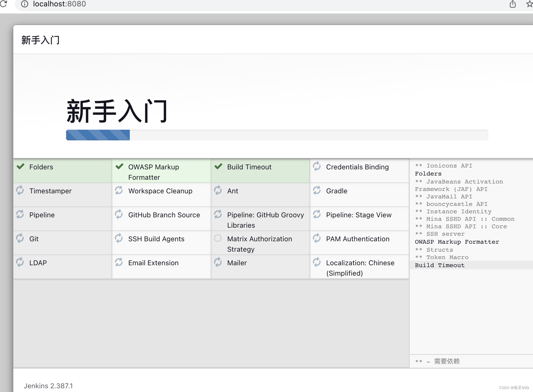Click the site info icon beside localhost:8080
The height and width of the screenshot is (392, 533).
25,4
